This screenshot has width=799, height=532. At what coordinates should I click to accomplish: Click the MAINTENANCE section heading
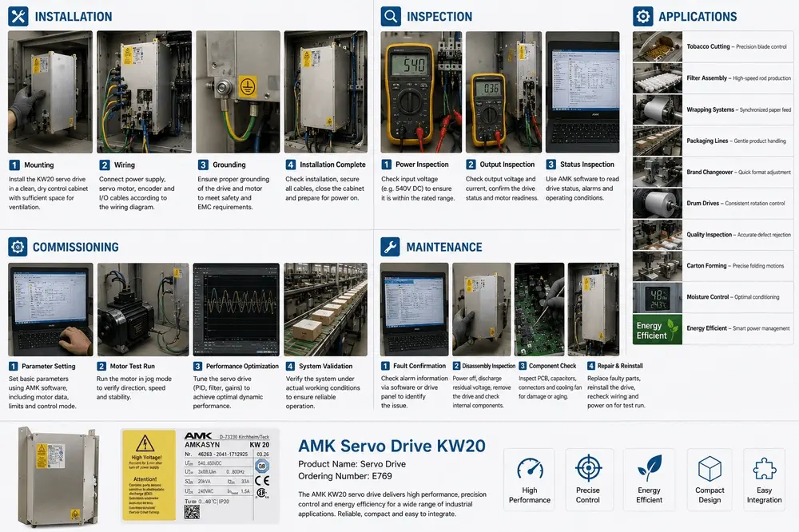pyautogui.click(x=443, y=247)
